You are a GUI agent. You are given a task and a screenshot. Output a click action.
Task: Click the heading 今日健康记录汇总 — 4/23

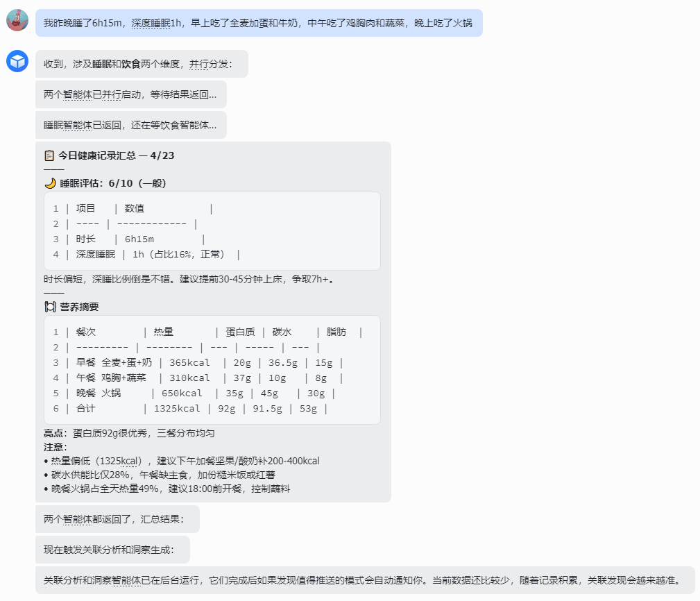(x=116, y=155)
